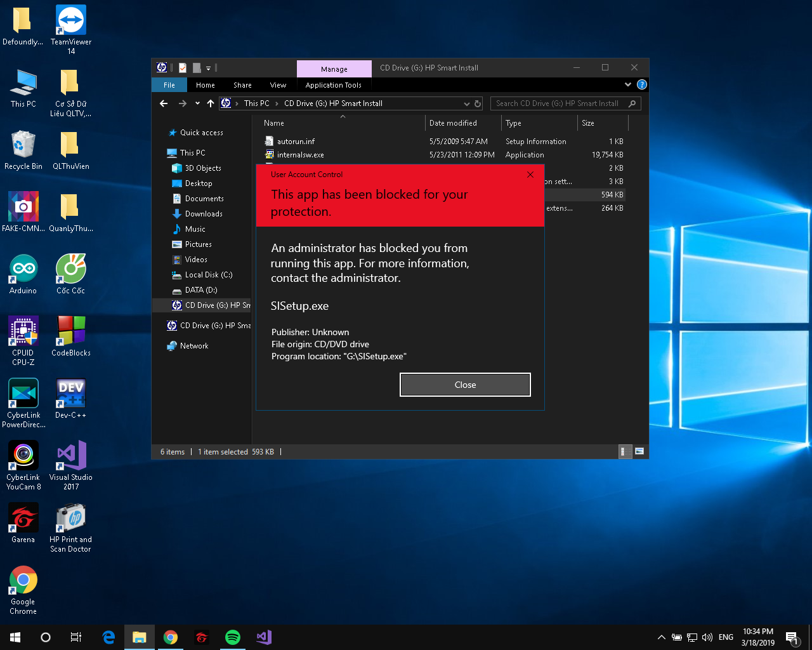Click the Close button in the UAC dialog
This screenshot has width=812, height=650.
coord(465,385)
